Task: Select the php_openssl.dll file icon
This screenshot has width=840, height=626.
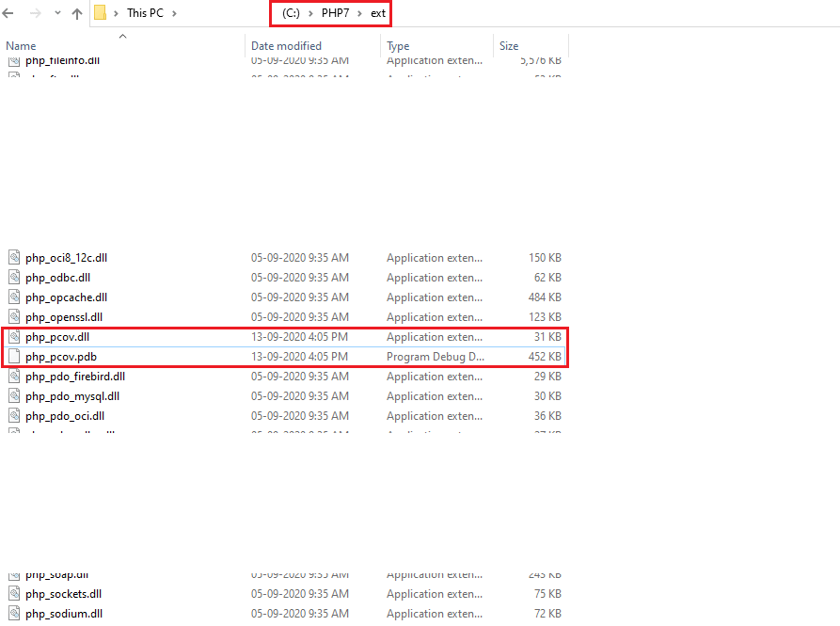Action: [x=14, y=317]
